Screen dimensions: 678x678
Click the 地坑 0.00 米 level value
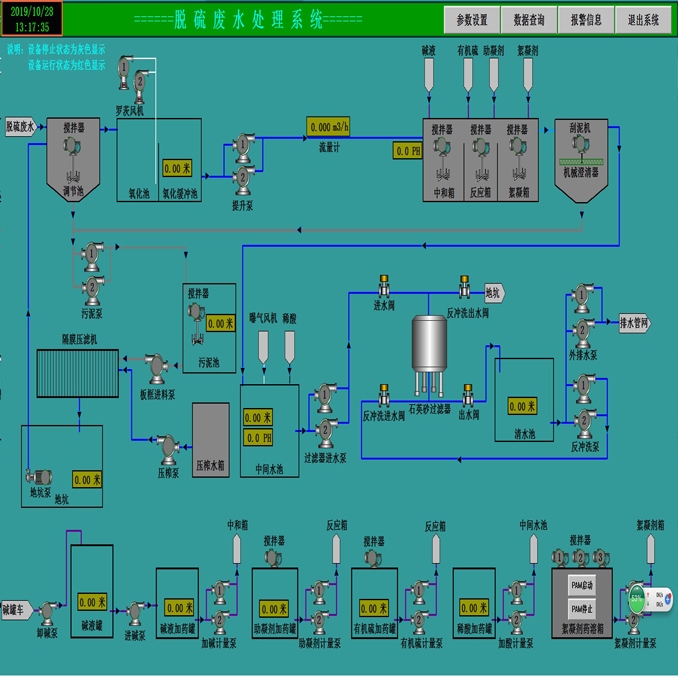(87, 480)
